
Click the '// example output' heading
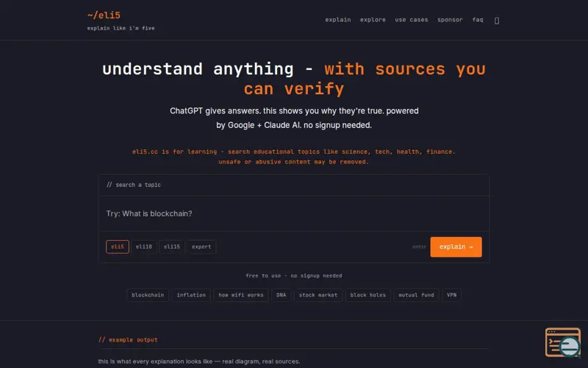pyautogui.click(x=128, y=340)
